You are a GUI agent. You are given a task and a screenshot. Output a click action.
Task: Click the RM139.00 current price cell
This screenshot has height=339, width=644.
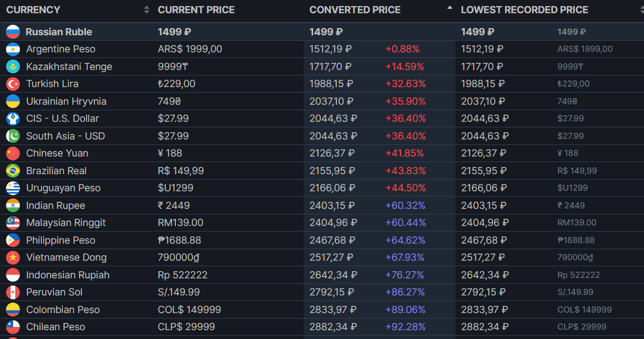(180, 223)
